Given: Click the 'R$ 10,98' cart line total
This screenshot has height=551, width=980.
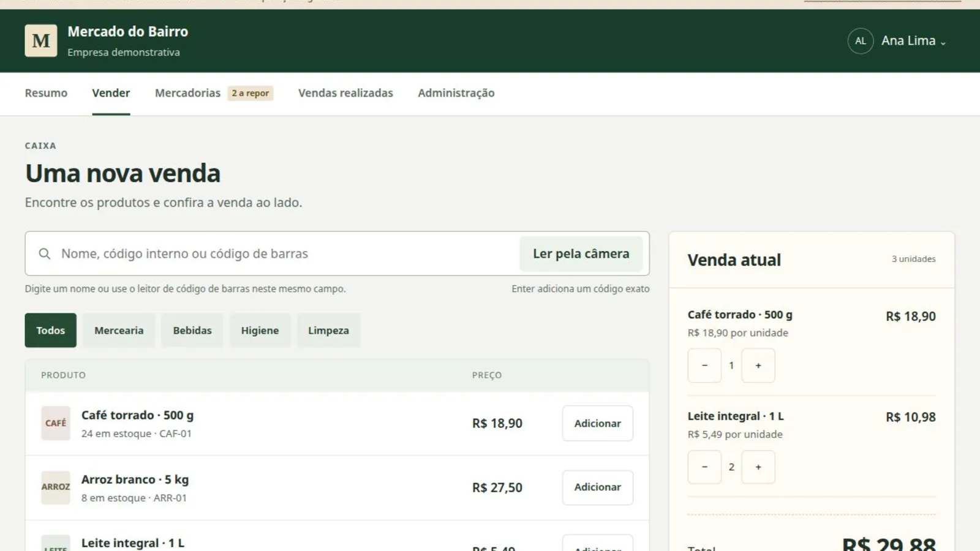Looking at the screenshot, I should pos(911,417).
